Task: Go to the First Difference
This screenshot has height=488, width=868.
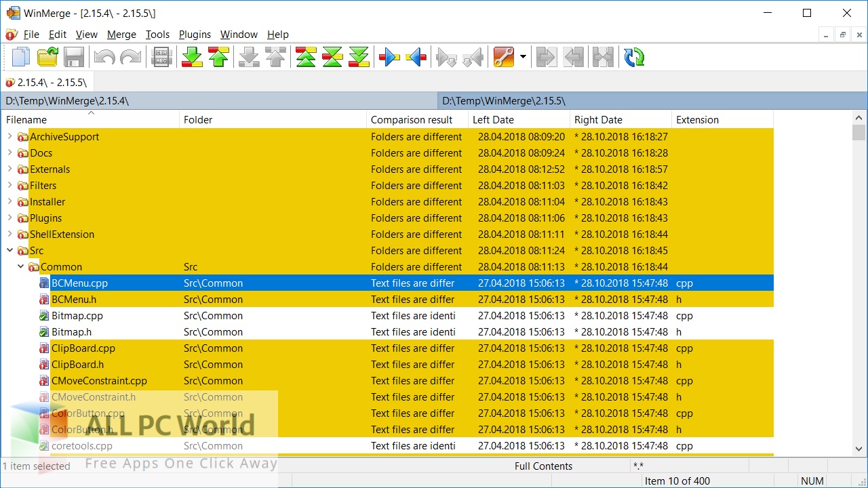Action: tap(306, 58)
